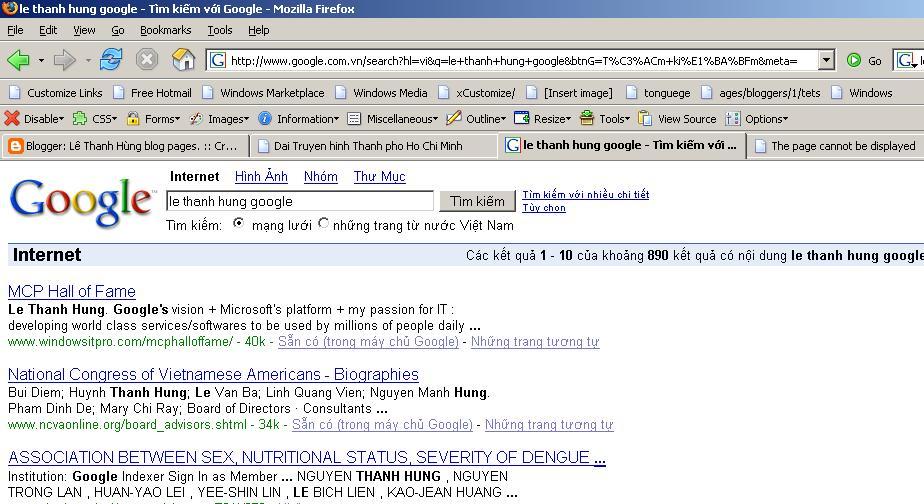Click the Google search engine icon in search bar
This screenshot has height=504, width=924.
[904, 60]
